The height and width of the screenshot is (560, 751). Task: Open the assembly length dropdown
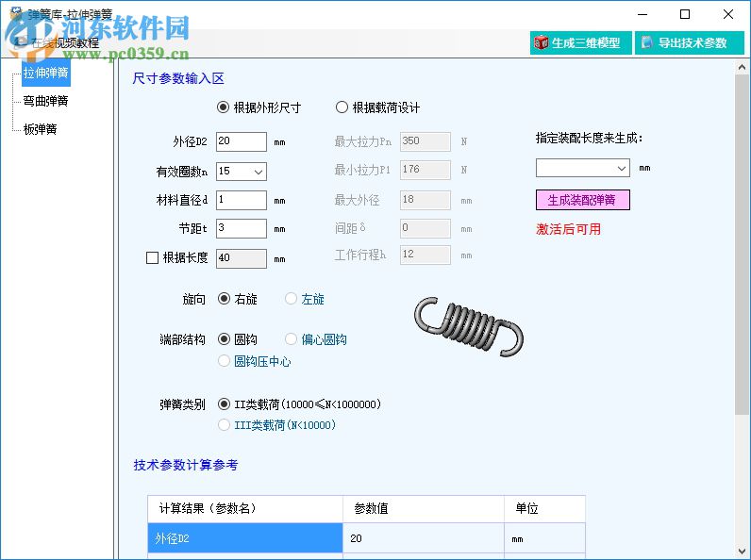[621, 169]
